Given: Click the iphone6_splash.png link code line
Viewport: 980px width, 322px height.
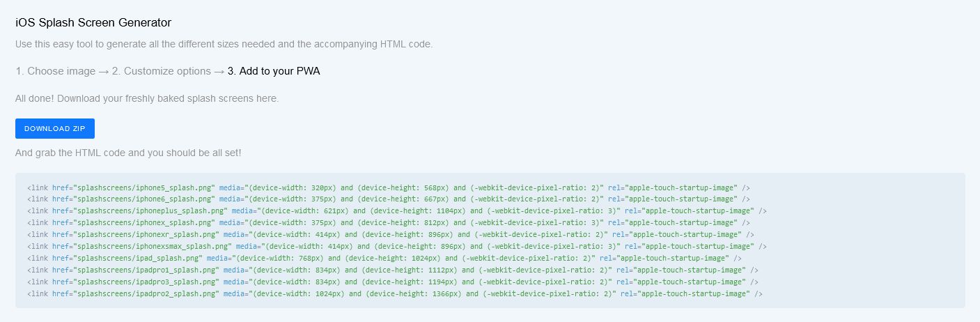Looking at the screenshot, I should [389, 199].
